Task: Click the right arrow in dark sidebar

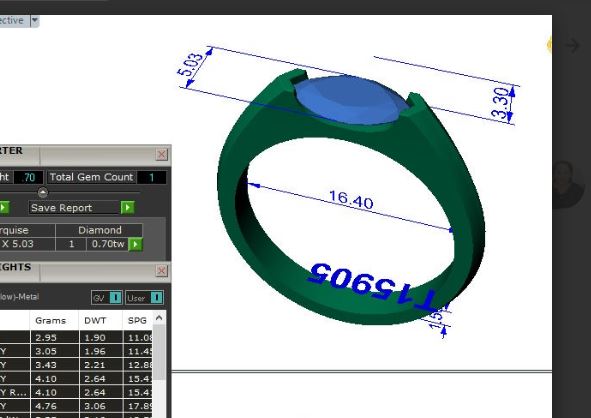Action: point(573,45)
